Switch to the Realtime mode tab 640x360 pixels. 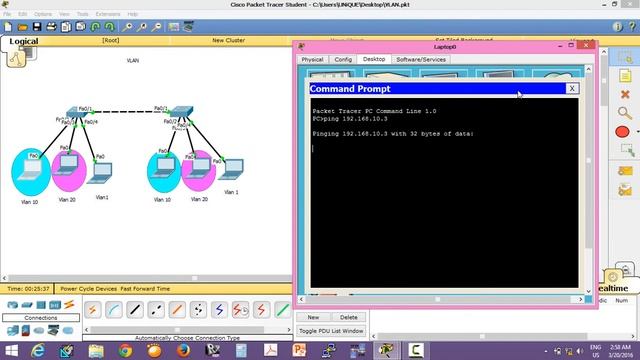point(614,288)
